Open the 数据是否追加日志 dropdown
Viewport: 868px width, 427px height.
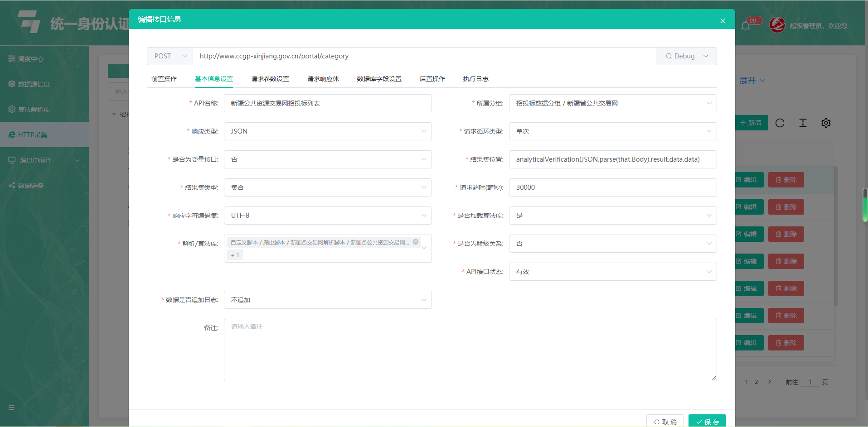tap(328, 300)
